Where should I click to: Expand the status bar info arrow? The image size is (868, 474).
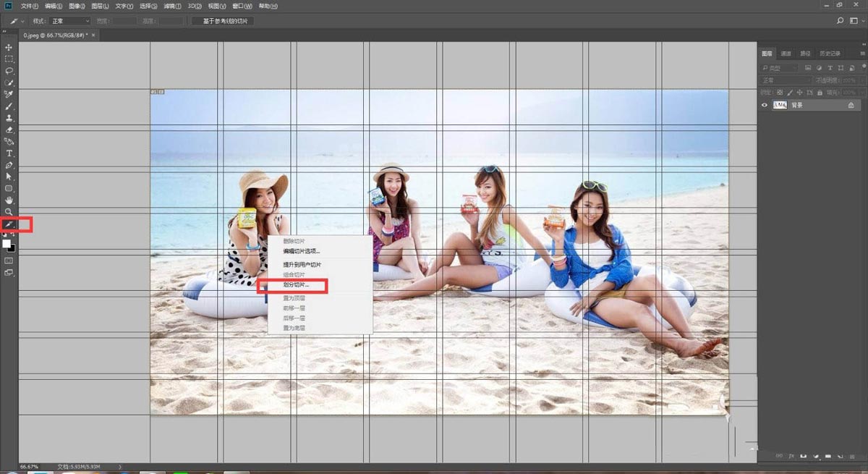(x=119, y=467)
